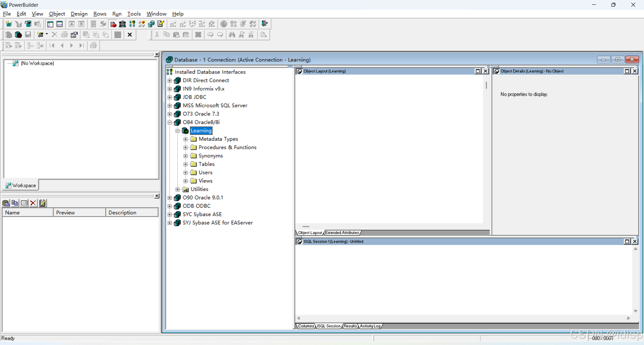Expand the DIR Direct Connect node
644x345 pixels.
coord(170,80)
